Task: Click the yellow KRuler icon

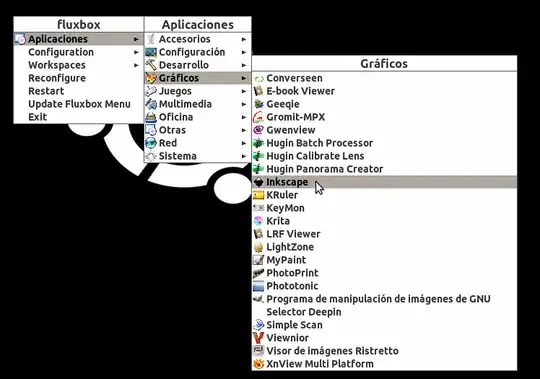Action: (x=258, y=195)
